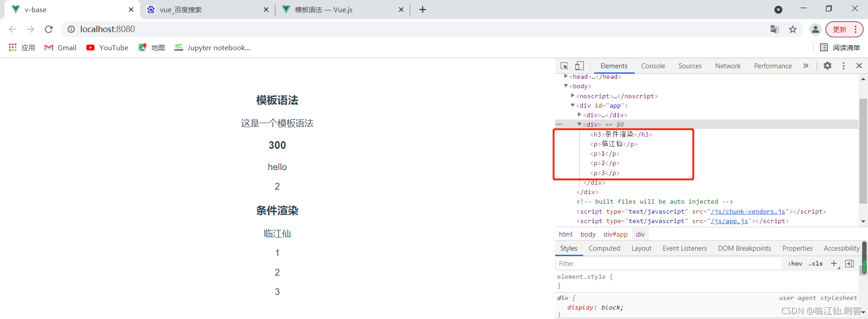Open the Event Listeners pane tab
The width and height of the screenshot is (868, 319).
click(684, 248)
